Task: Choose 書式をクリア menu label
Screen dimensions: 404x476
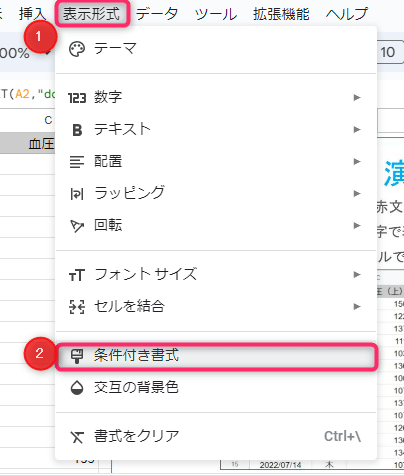Action: (137, 436)
